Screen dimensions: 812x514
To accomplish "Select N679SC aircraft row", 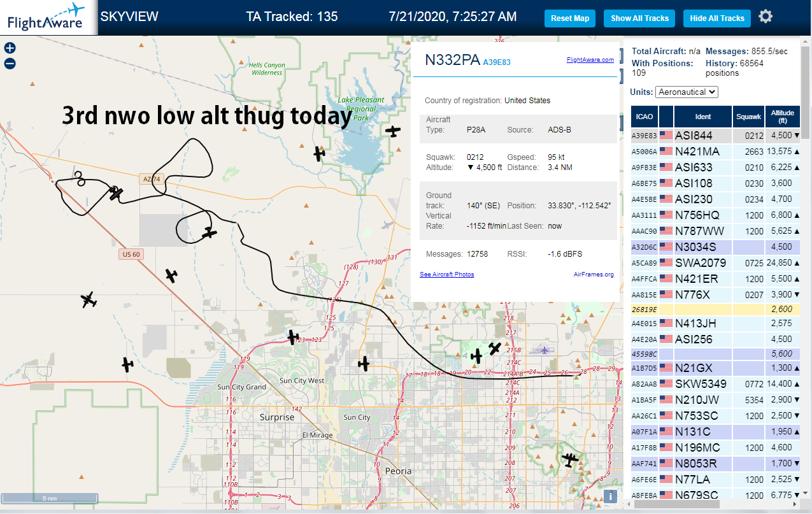I will point(715,494).
